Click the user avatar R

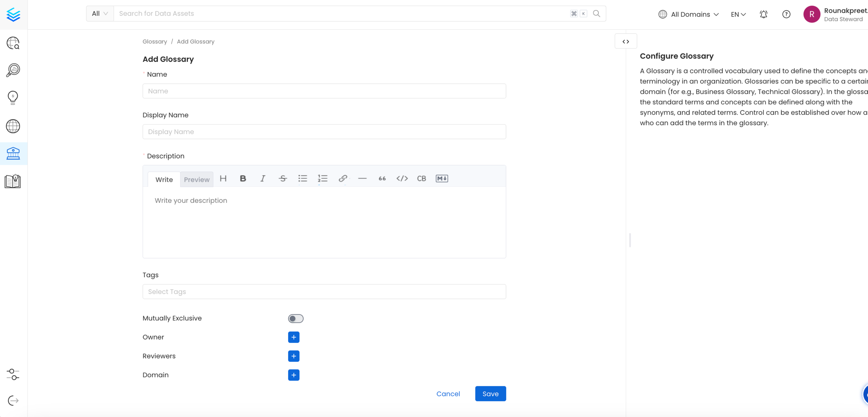tap(812, 14)
